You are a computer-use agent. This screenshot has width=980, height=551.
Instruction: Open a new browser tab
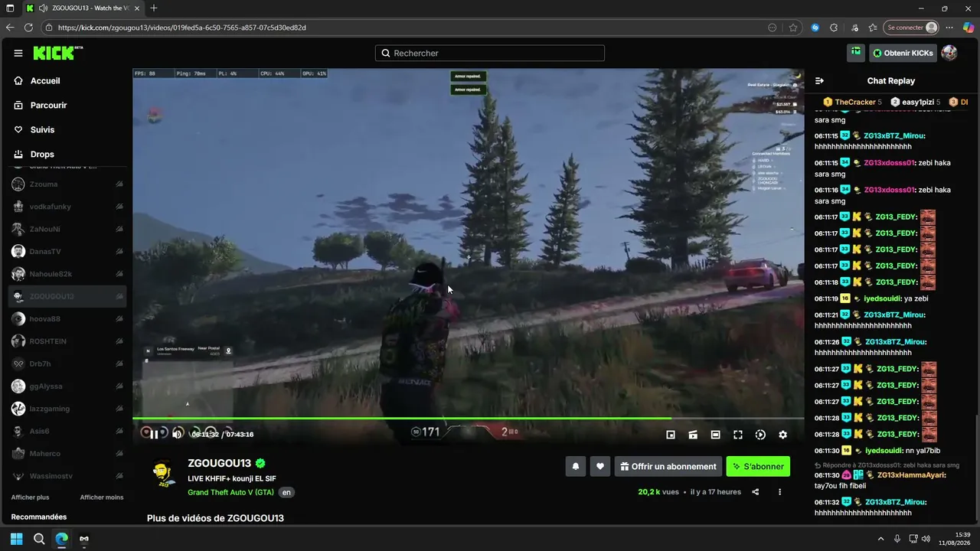[154, 8]
